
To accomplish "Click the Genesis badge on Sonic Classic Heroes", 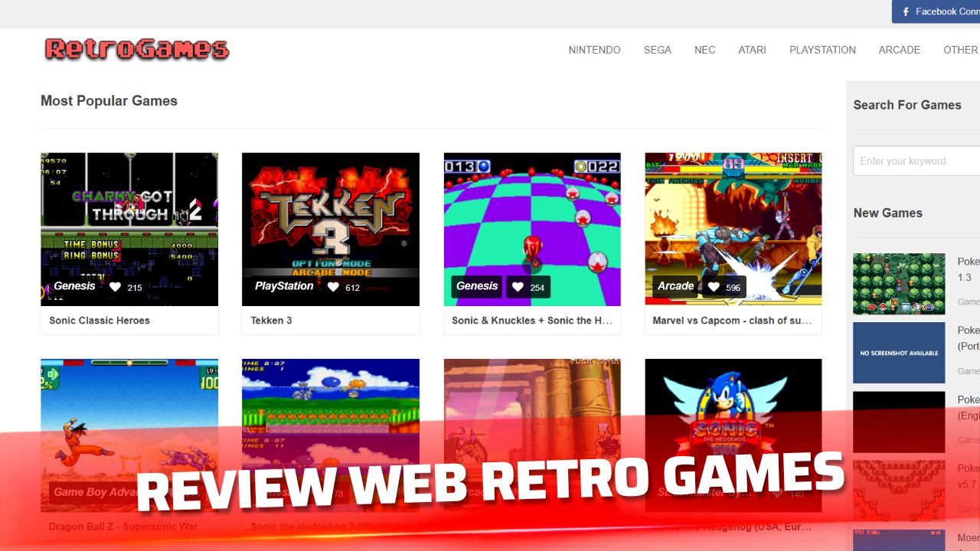I will [x=74, y=286].
